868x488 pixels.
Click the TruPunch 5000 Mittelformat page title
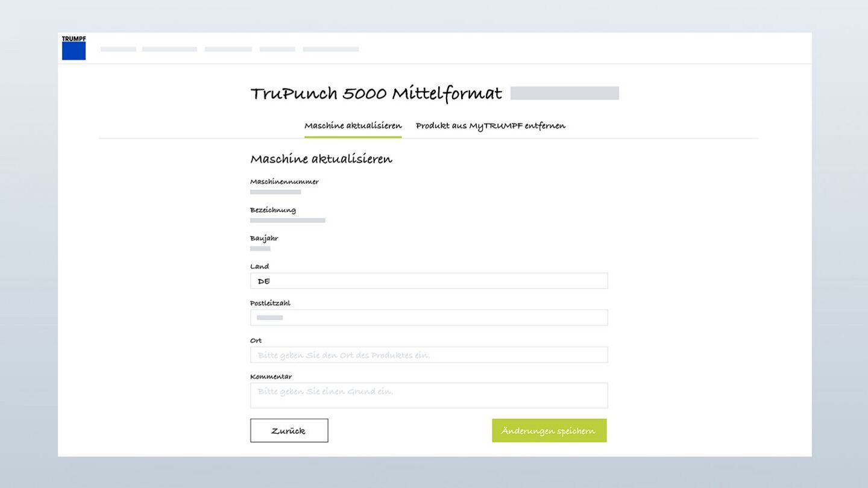pos(376,93)
